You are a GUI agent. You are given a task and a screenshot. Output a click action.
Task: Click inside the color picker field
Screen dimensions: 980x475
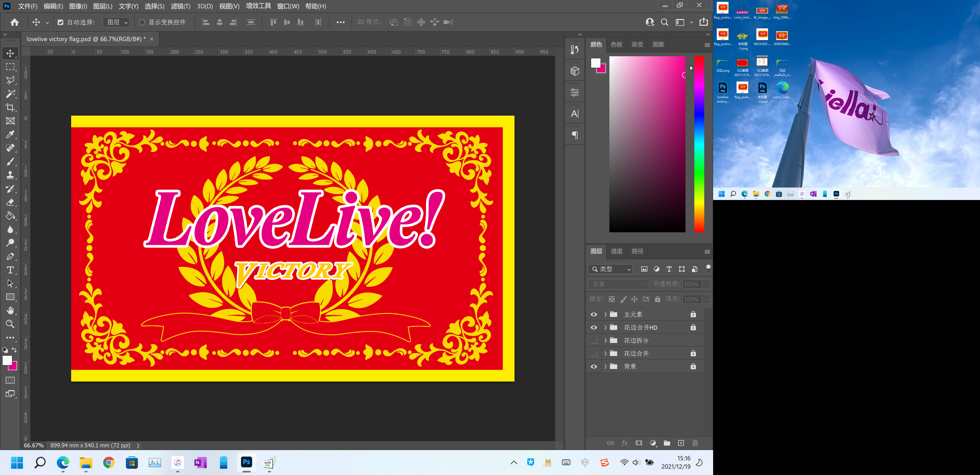click(647, 144)
